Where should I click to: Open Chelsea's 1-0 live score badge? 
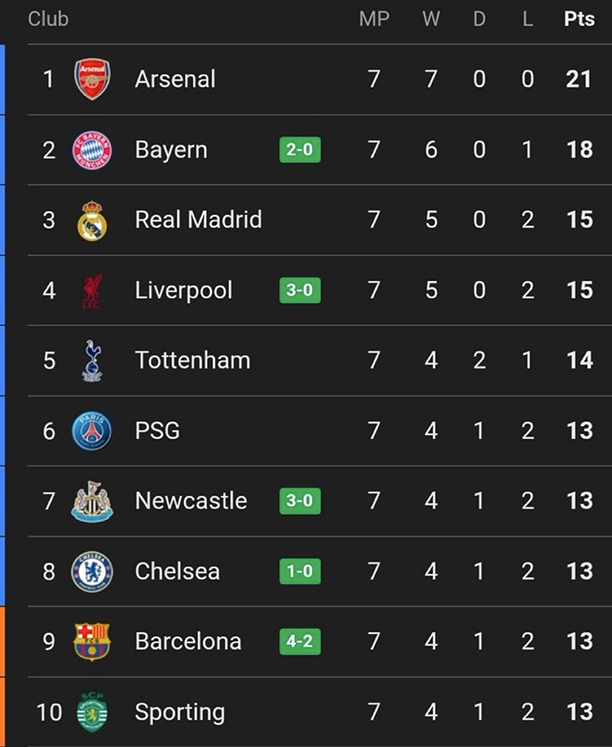(300, 572)
